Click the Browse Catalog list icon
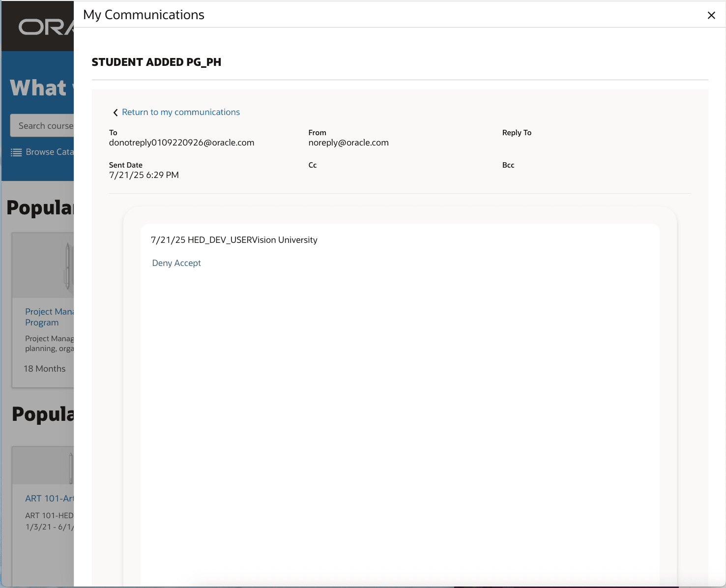The image size is (726, 588). click(16, 152)
